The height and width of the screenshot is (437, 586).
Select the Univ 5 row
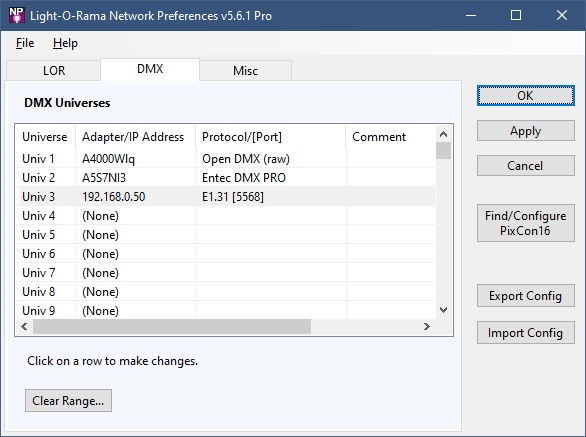pos(226,235)
